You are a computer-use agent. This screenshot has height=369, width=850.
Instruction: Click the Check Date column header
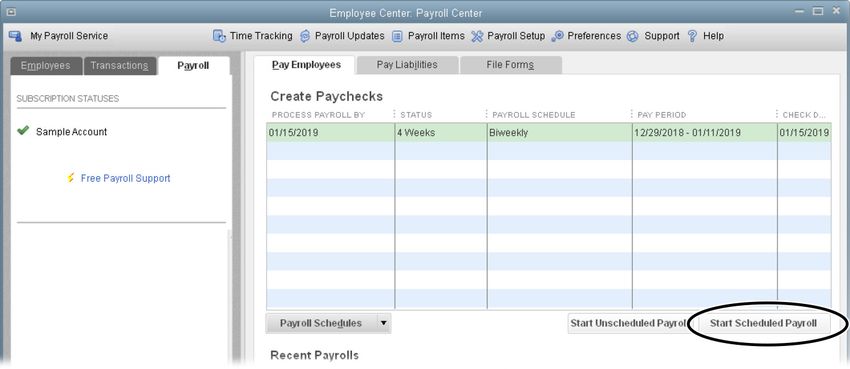(804, 115)
